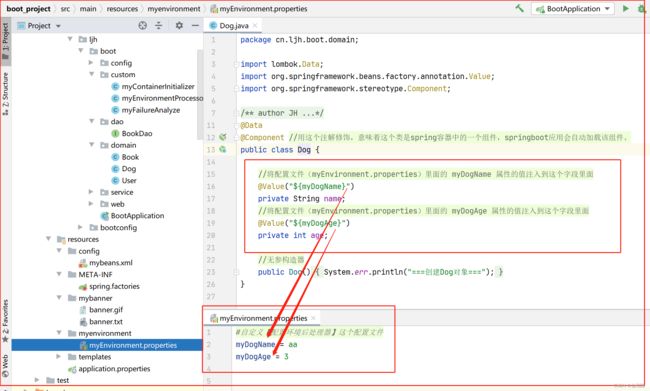Expand the bootconfig package folder
The width and height of the screenshot is (650, 391).
80,227
